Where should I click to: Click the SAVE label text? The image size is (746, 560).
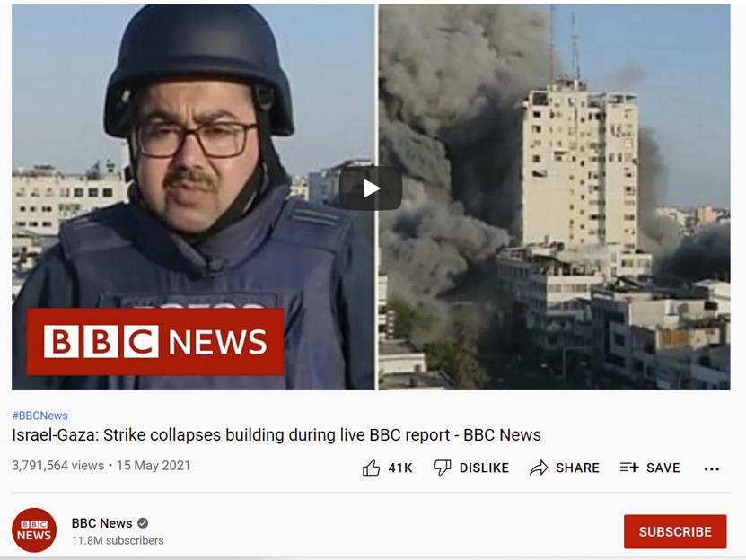tap(663, 468)
